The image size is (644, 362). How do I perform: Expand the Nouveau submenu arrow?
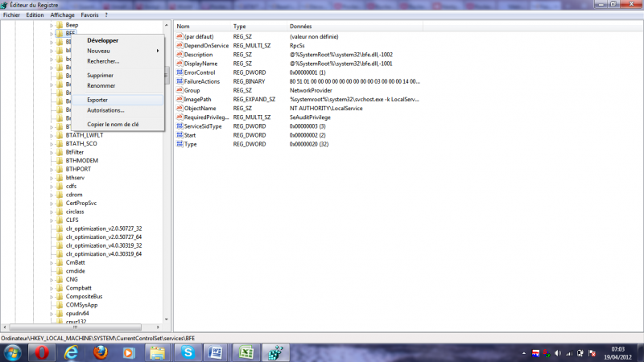[158, 51]
